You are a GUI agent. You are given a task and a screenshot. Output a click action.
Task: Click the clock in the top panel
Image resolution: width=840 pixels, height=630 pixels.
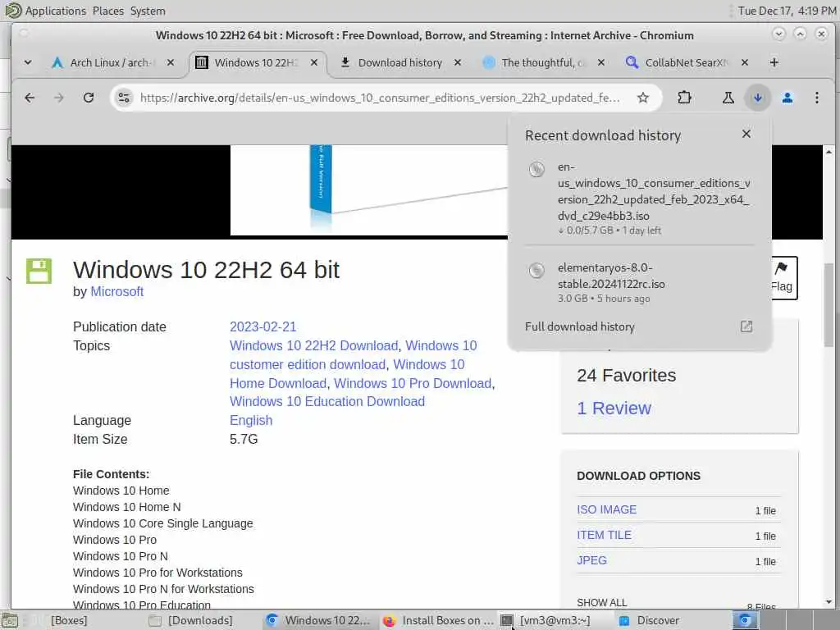[787, 11]
